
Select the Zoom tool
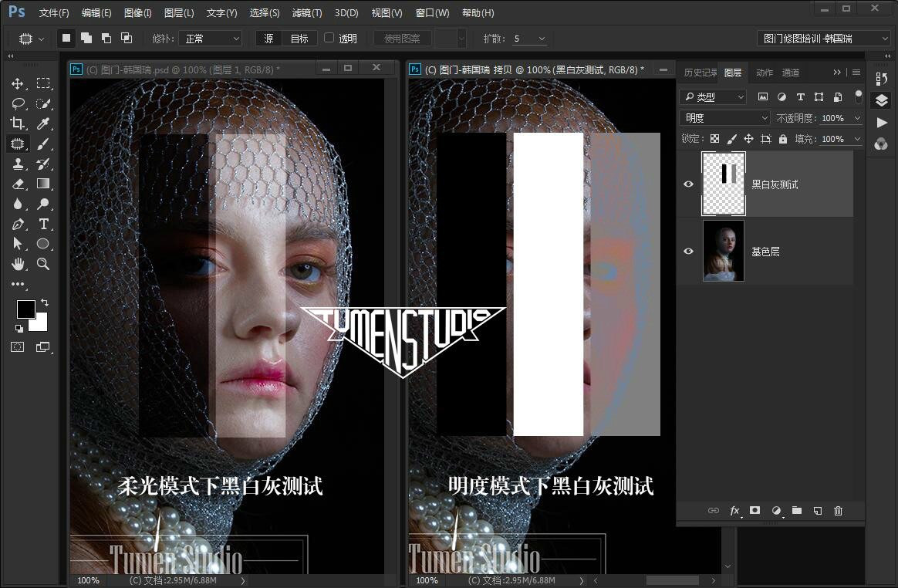click(x=43, y=264)
